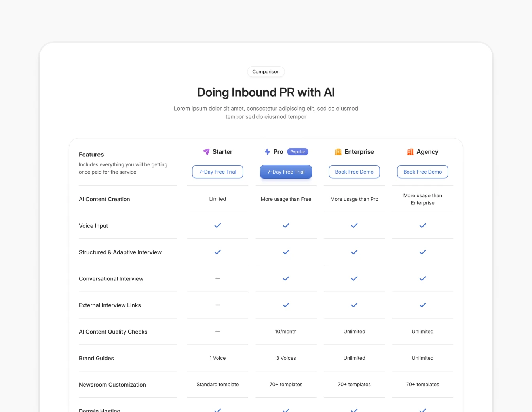The image size is (532, 412).
Task: Click the Starter plan paper plane icon
Action: point(206,152)
